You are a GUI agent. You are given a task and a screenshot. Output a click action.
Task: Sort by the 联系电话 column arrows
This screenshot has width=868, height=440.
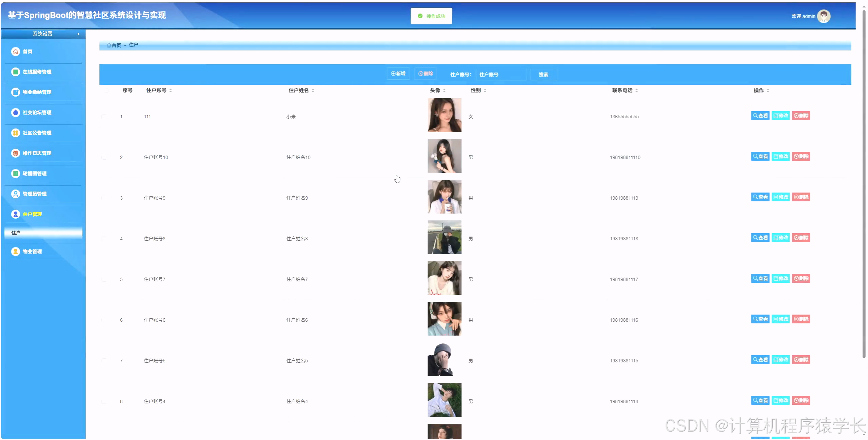click(636, 91)
